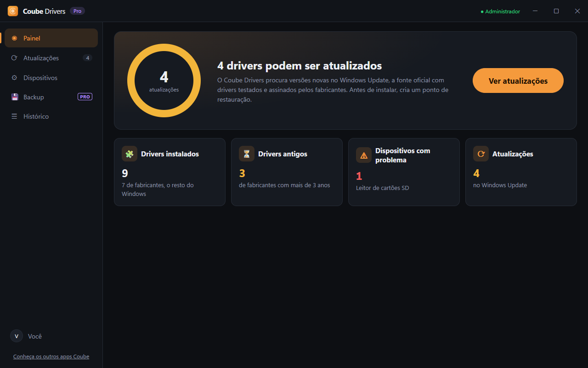Click the user avatar 'V' circle
The image size is (588, 368).
pyautogui.click(x=17, y=336)
